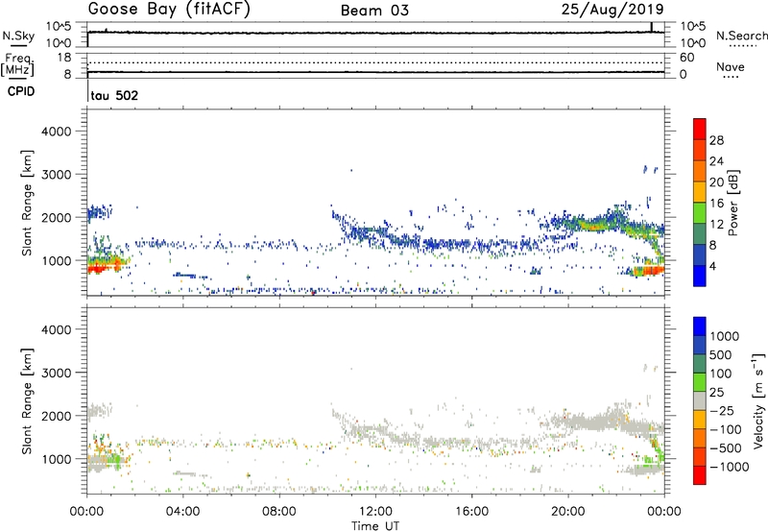Pick light green segment between 12 and 16 dB
The height and width of the screenshot is (532, 768).
(x=700, y=213)
